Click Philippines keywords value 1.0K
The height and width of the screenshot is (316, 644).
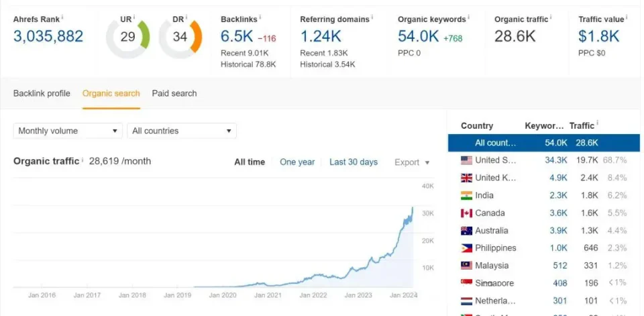click(x=559, y=248)
